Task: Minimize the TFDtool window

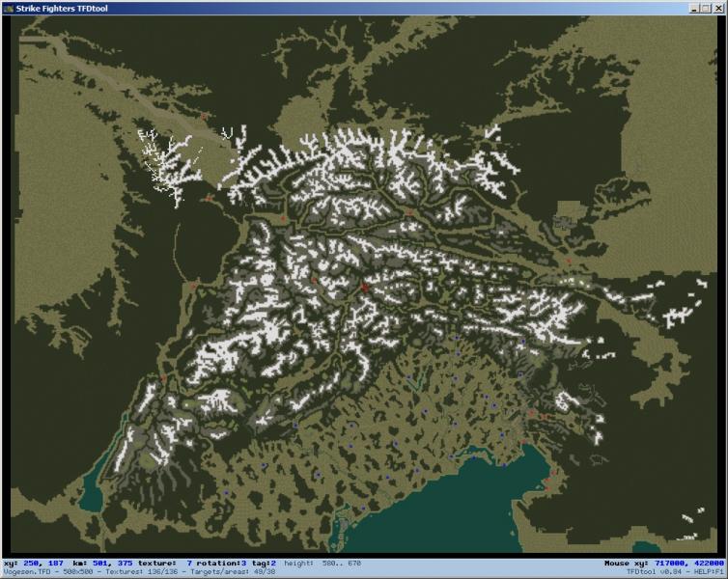Action: point(694,9)
